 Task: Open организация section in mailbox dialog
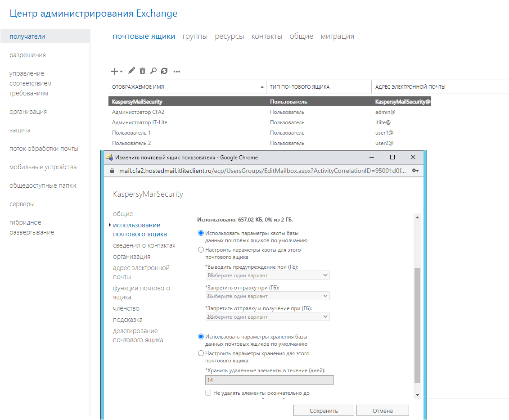pyautogui.click(x=131, y=257)
